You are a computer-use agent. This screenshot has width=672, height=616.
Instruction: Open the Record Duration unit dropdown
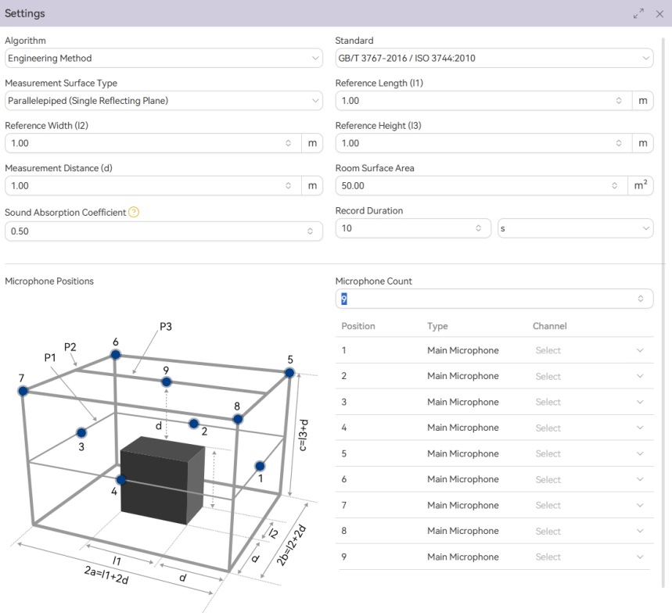[575, 228]
